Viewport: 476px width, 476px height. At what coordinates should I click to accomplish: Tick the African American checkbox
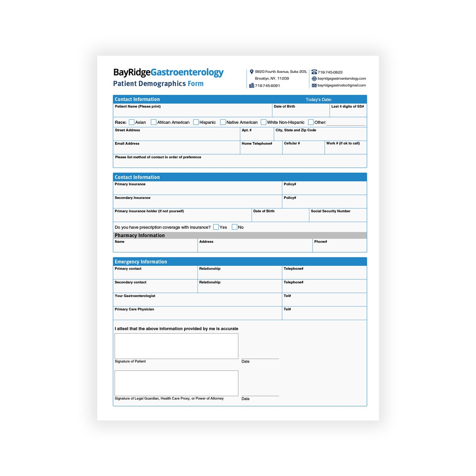pos(154,122)
